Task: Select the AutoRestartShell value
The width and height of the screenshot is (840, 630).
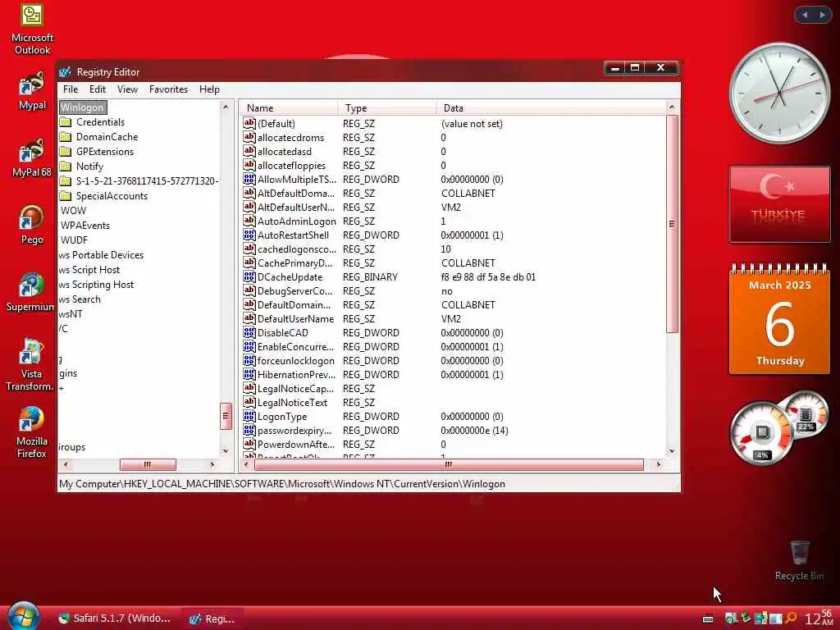Action: point(293,235)
